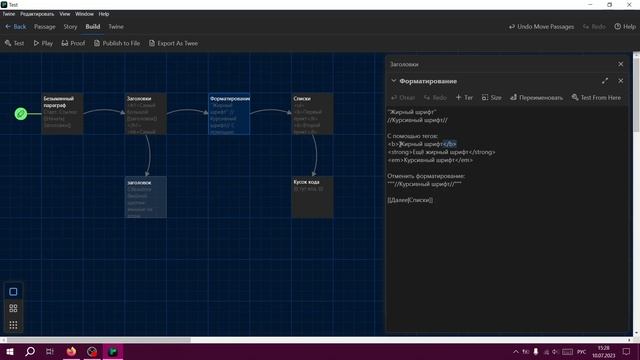The image size is (640, 360).
Task: Maximize the Форматирование edit panel
Action: pyautogui.click(x=605, y=81)
